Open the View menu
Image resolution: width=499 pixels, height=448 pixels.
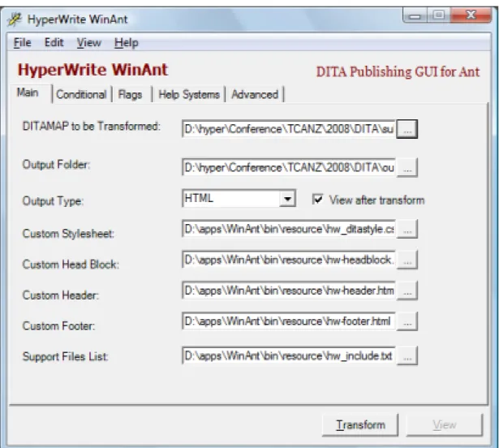pos(88,43)
